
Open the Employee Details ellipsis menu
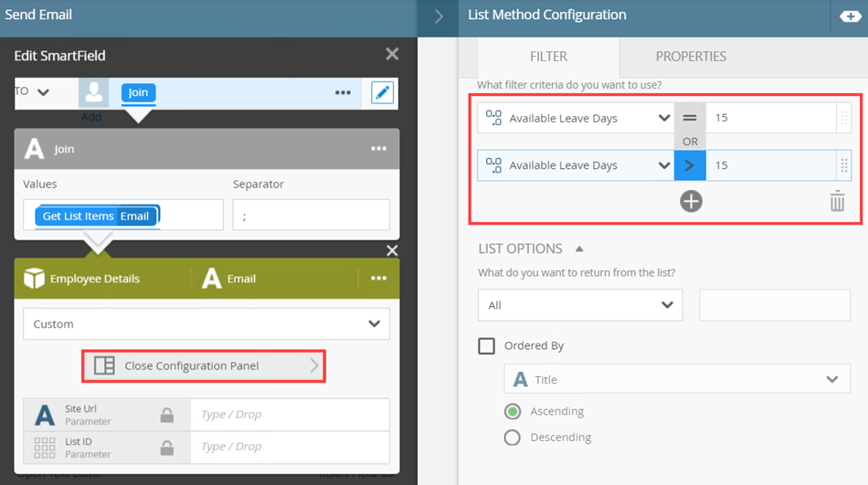click(x=378, y=279)
